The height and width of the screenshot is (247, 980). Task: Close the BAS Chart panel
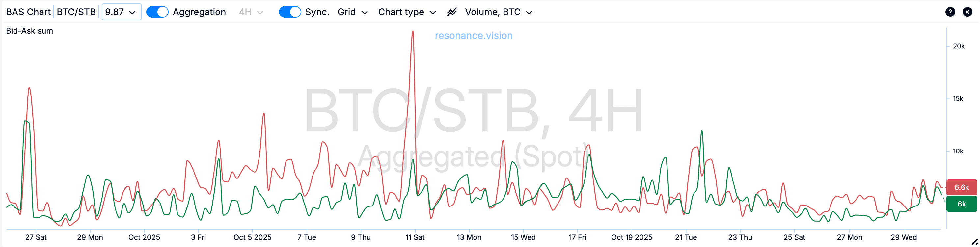tap(967, 12)
